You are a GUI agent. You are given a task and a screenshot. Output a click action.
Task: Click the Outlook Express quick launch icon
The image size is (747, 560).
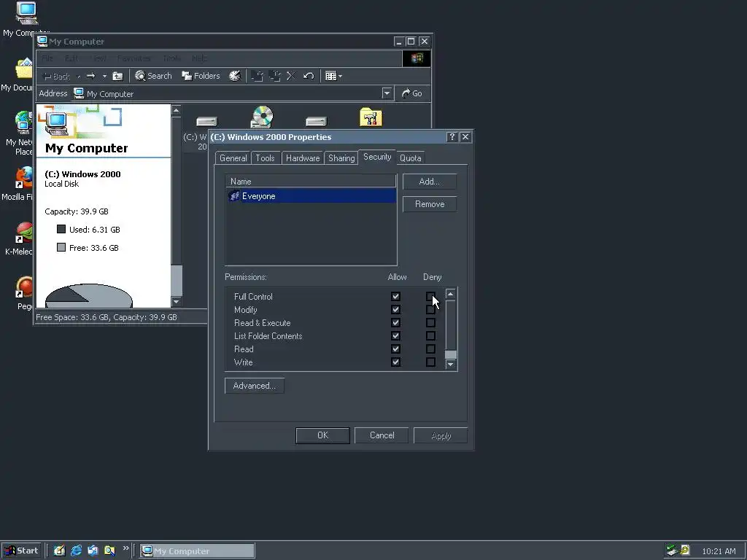pos(93,551)
